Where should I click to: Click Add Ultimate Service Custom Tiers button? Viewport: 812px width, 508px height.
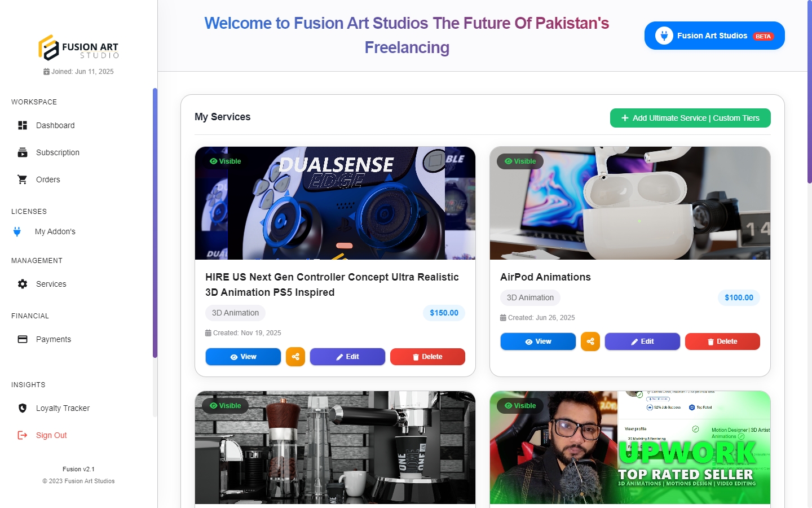tap(690, 118)
